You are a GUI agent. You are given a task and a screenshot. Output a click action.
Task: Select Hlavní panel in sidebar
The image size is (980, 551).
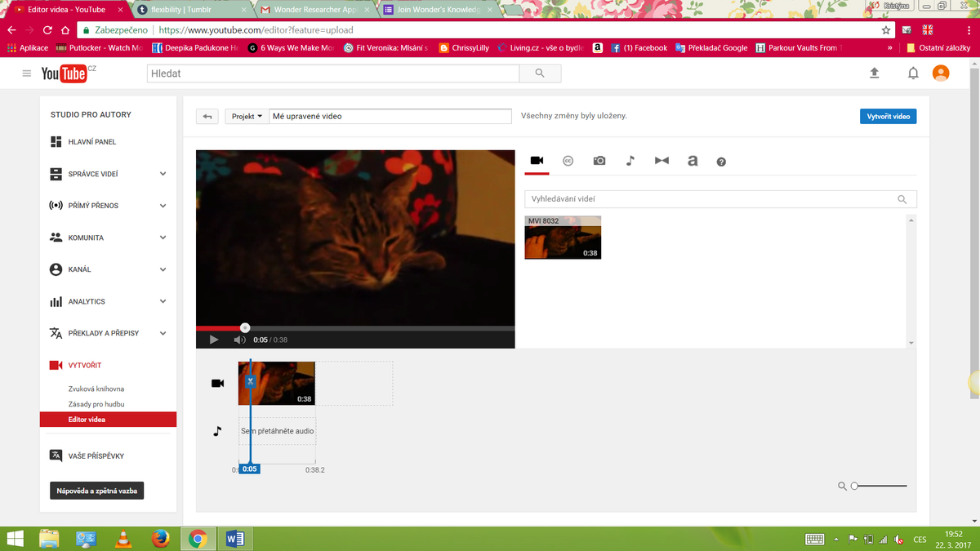91,142
